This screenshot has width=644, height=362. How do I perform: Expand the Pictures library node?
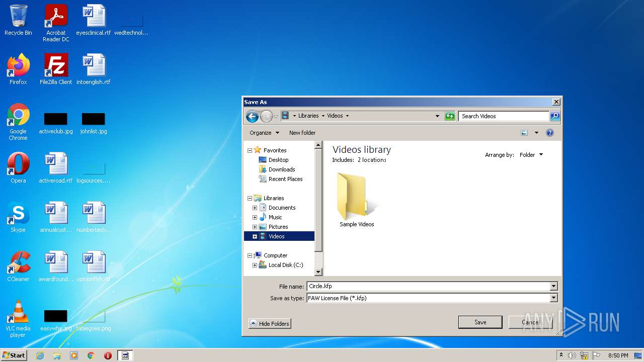point(255,227)
